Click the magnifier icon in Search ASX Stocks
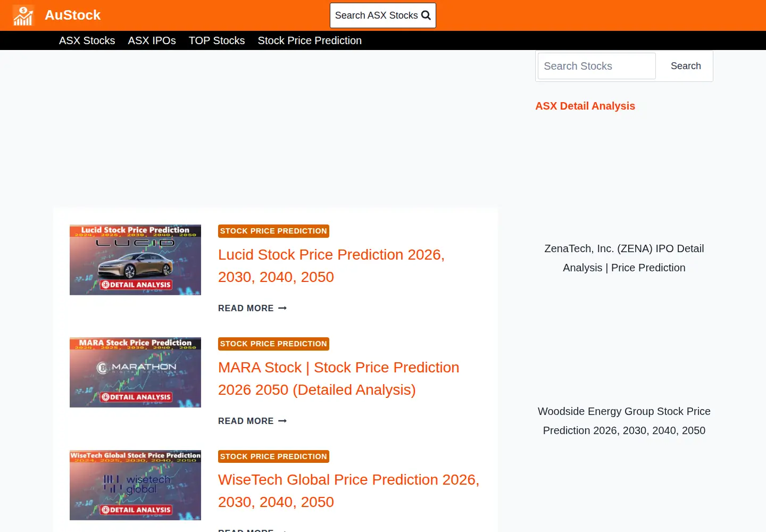The width and height of the screenshot is (766, 532). tap(426, 15)
